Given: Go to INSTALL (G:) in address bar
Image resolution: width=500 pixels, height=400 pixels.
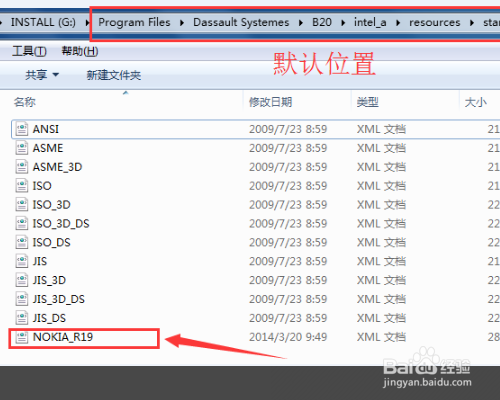Looking at the screenshot, I should [x=43, y=22].
